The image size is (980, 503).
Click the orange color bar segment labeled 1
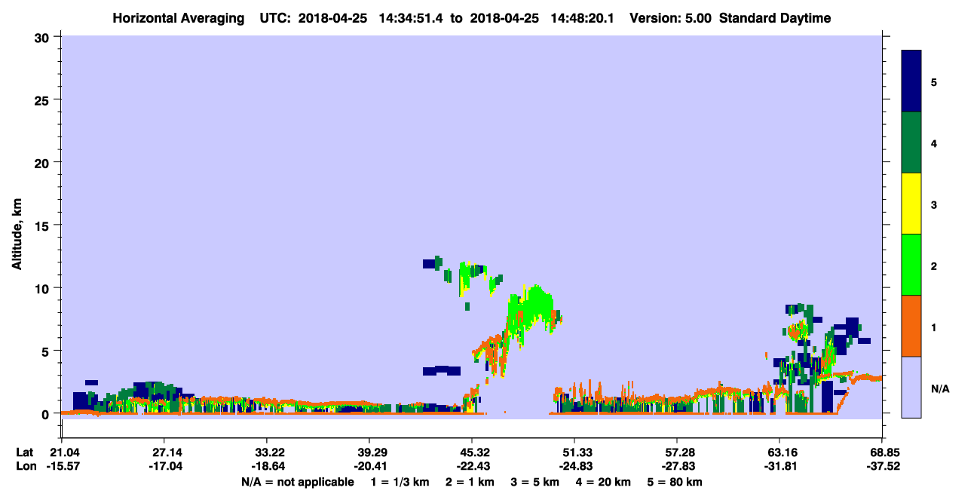tap(911, 326)
